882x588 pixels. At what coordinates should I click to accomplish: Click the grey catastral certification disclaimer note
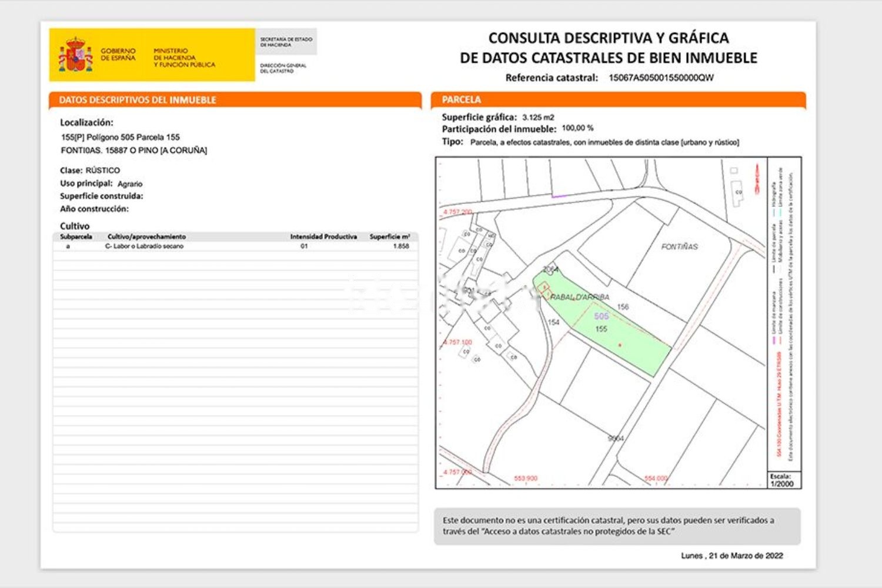coord(617,526)
